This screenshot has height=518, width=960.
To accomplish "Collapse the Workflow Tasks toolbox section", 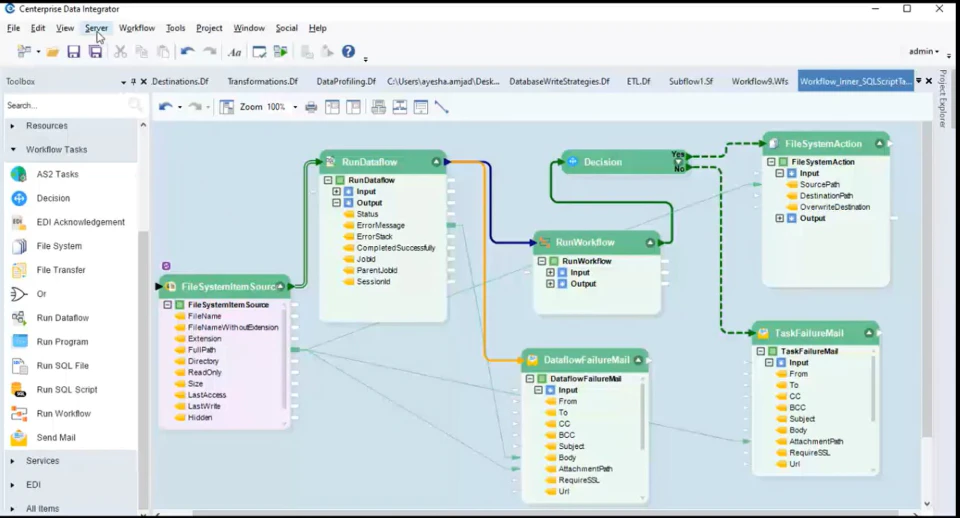I will pyautogui.click(x=13, y=149).
